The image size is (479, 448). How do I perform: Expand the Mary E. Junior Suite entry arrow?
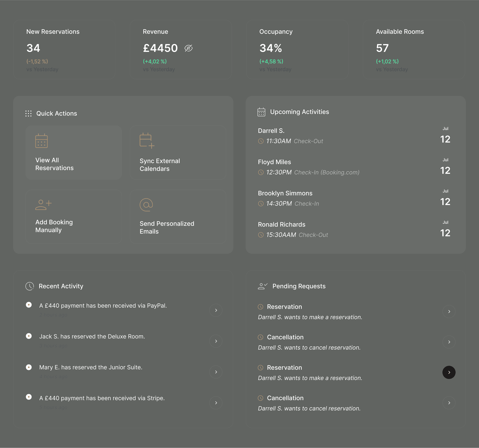coord(216,372)
